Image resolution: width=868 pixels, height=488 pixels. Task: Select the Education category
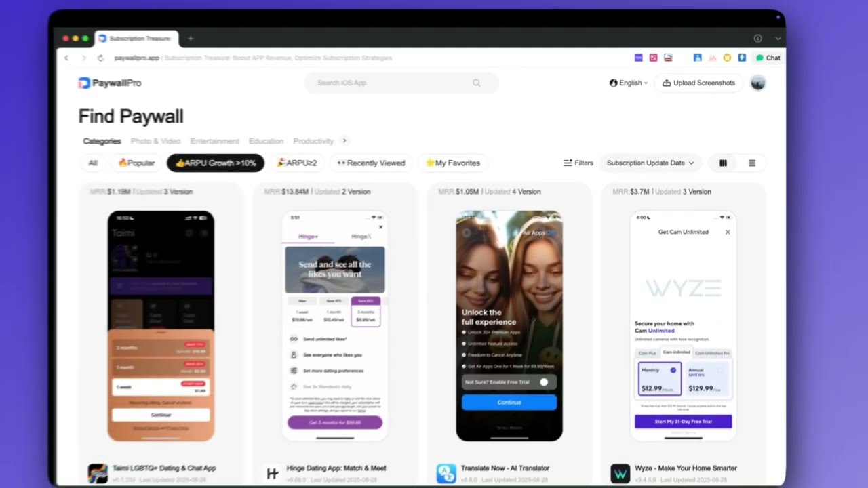coord(266,141)
